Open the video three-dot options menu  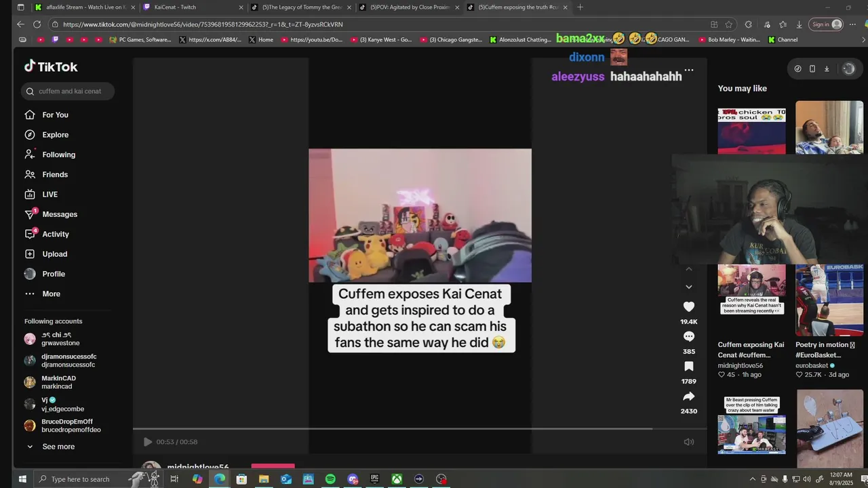[688, 70]
